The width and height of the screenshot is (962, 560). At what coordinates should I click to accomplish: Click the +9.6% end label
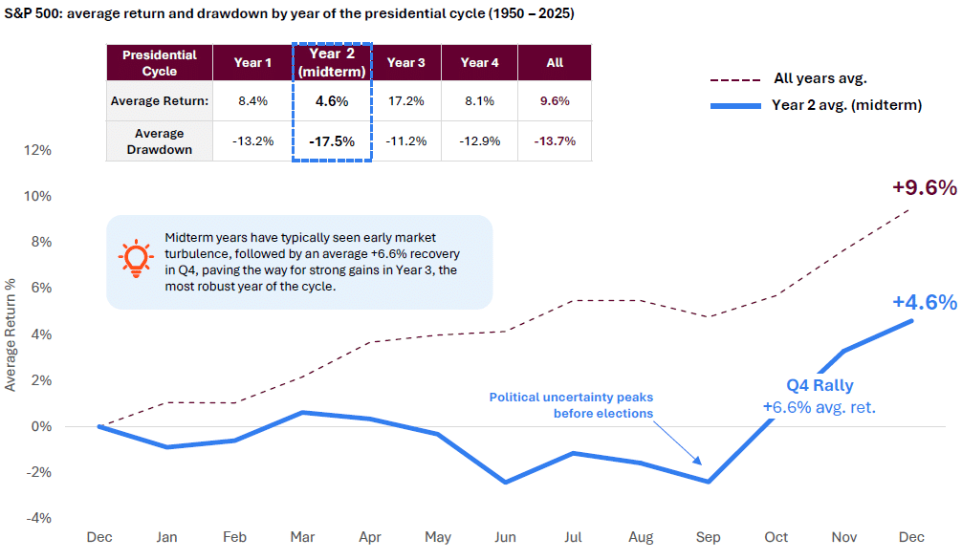pyautogui.click(x=924, y=188)
